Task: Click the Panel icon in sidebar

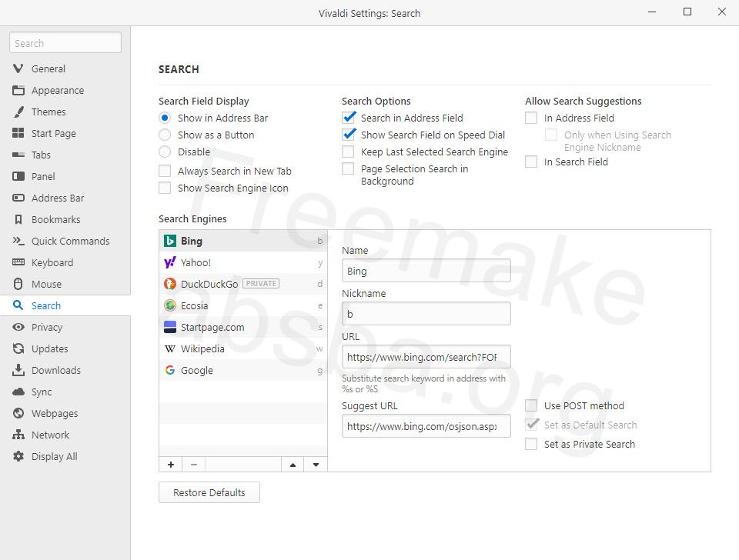Action: 18,177
